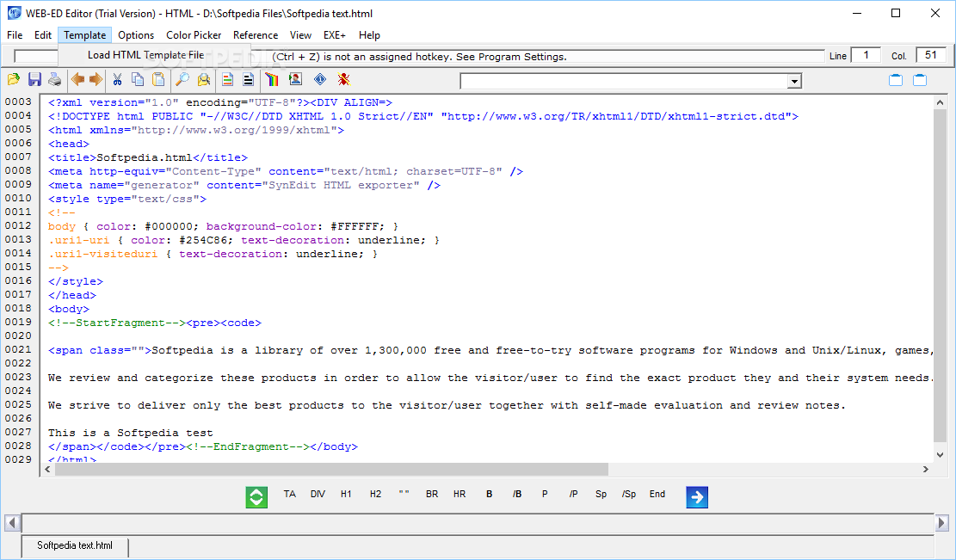Click the bottom tab strip left arrow
Screen dimensions: 956x560
point(11,523)
